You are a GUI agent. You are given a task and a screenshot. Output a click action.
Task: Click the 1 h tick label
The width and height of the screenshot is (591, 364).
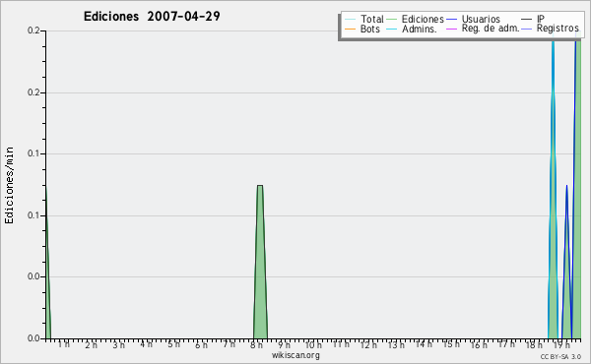point(63,344)
